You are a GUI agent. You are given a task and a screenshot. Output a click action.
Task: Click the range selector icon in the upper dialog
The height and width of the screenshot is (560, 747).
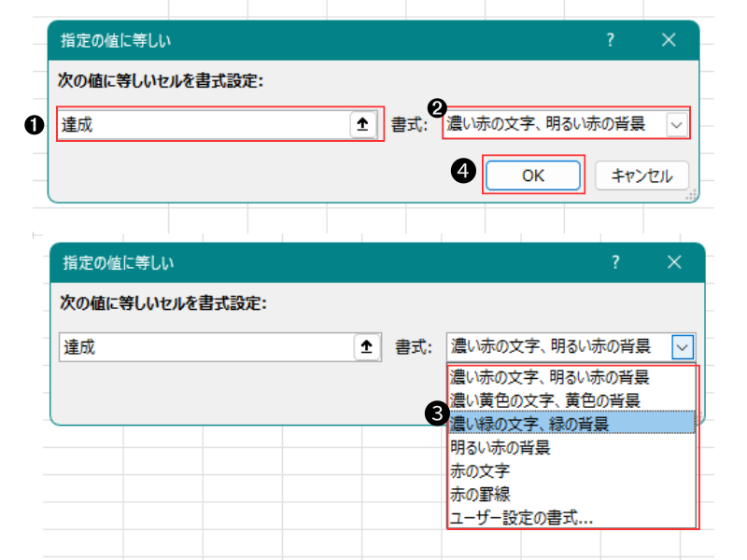[x=362, y=124]
